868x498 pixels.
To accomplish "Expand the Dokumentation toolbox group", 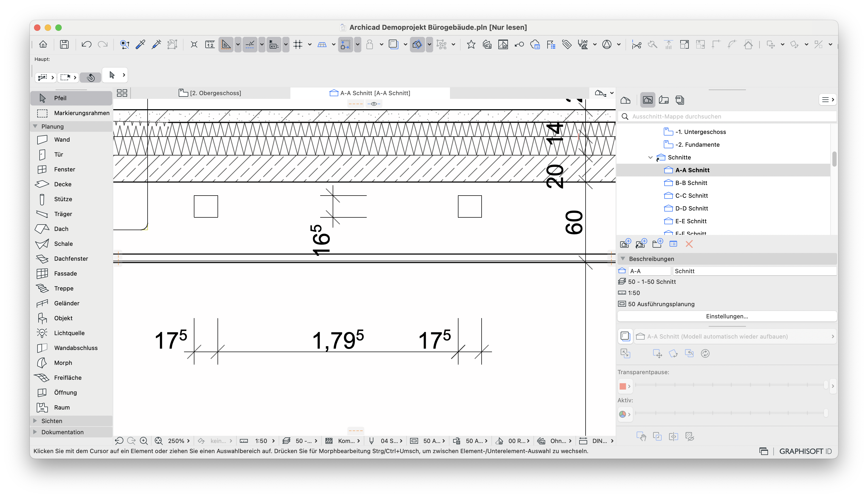I will [35, 432].
